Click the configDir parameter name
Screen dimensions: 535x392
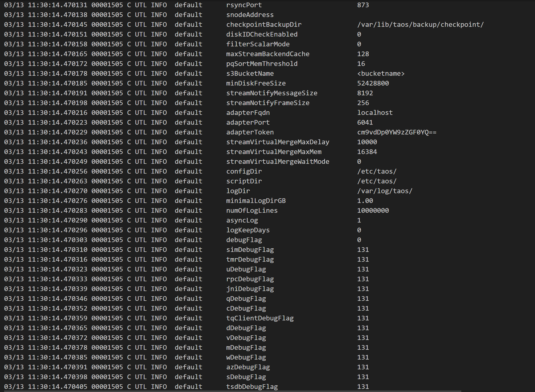[244, 171]
